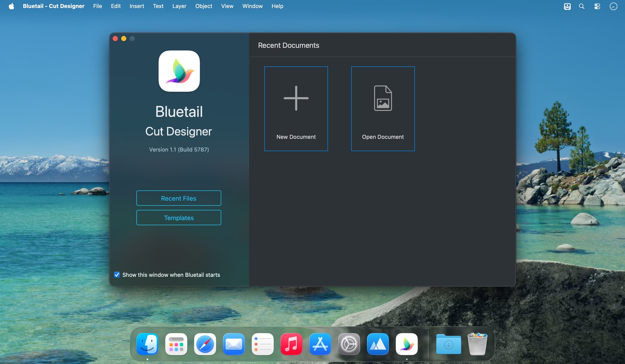
Task: Open the Bluetail - Cut Designer app menu
Action: point(54,6)
